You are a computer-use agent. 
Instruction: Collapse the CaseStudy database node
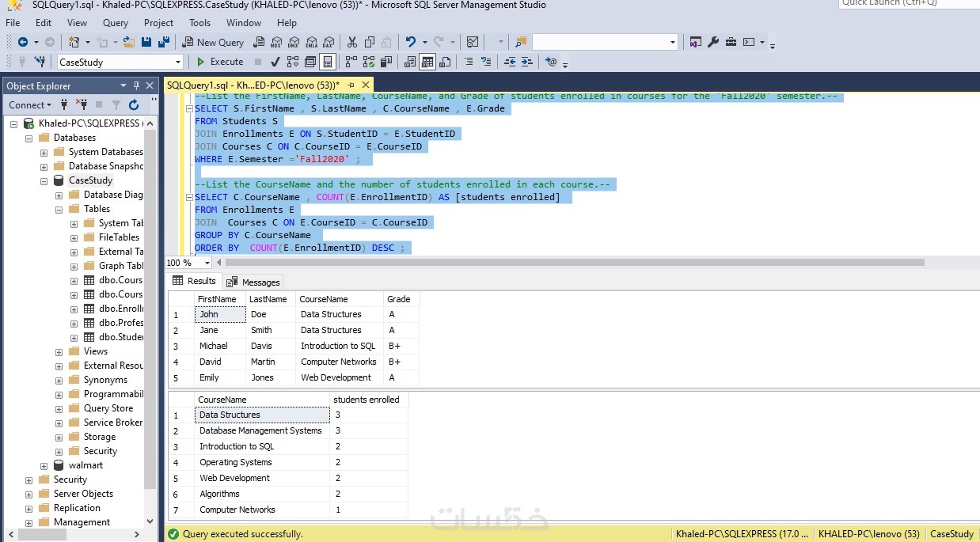coord(44,180)
